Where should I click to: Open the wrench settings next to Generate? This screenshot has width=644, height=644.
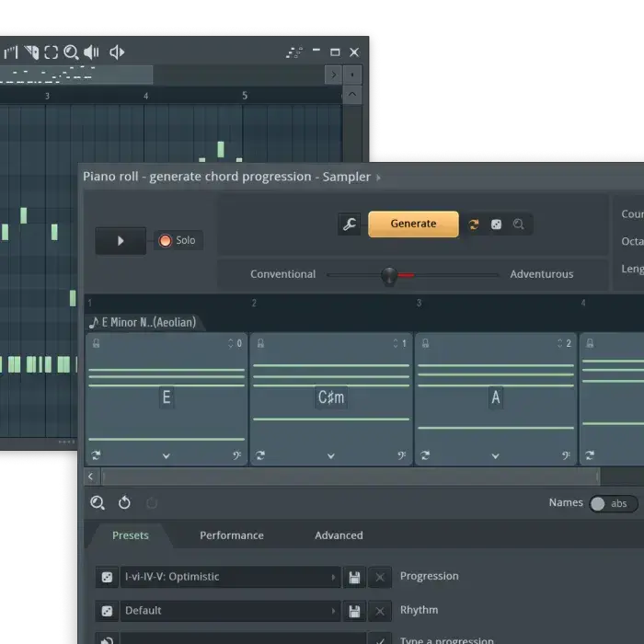pyautogui.click(x=349, y=224)
